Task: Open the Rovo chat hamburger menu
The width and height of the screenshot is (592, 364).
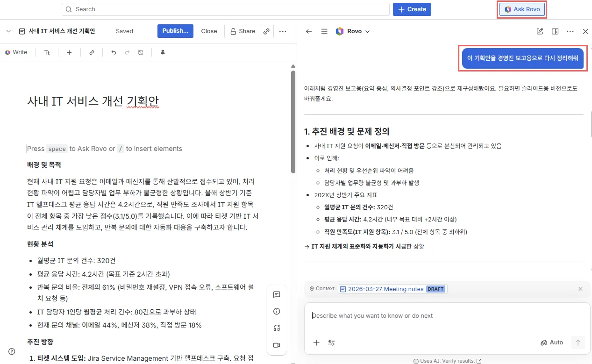Action: coord(324,31)
